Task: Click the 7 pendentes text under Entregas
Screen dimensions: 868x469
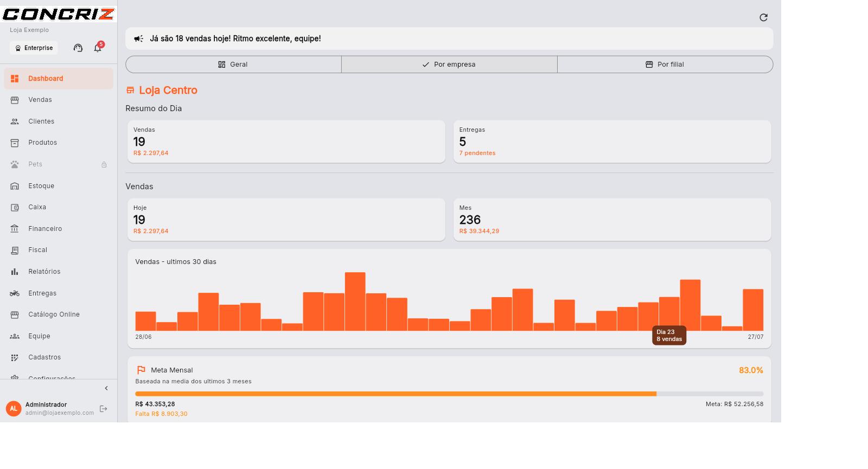Action: tap(477, 153)
